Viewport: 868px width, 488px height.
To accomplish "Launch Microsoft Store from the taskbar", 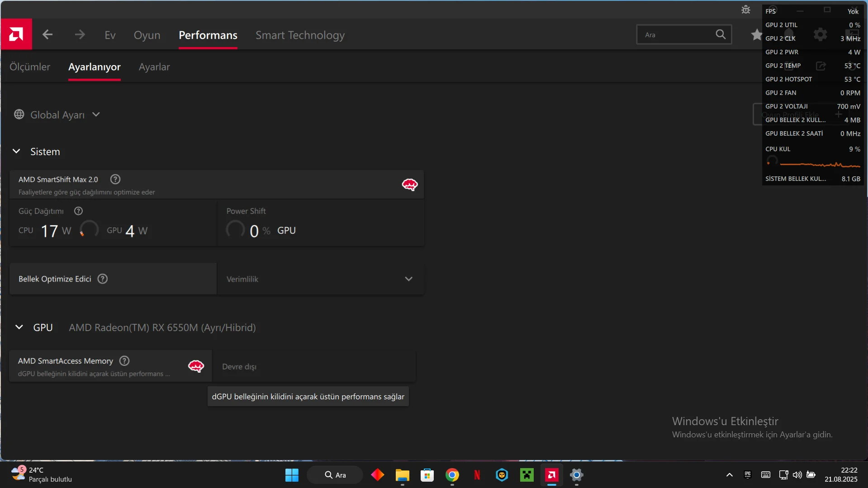I will click(427, 475).
